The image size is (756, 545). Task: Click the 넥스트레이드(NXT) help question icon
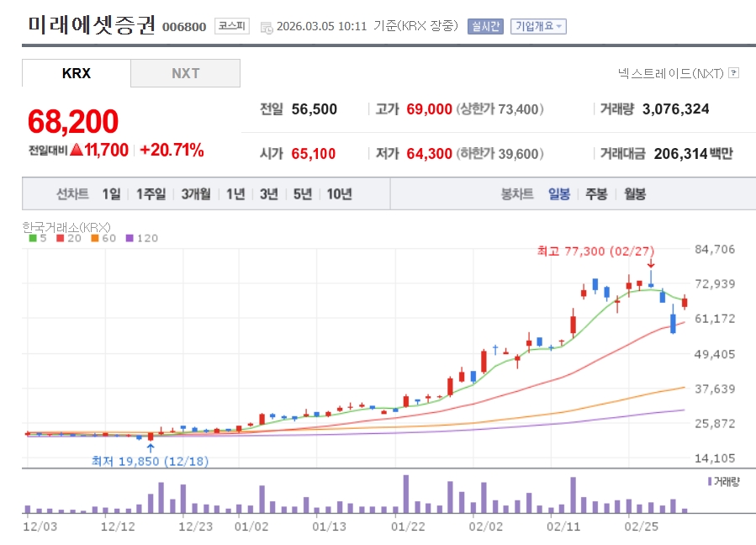(x=733, y=73)
